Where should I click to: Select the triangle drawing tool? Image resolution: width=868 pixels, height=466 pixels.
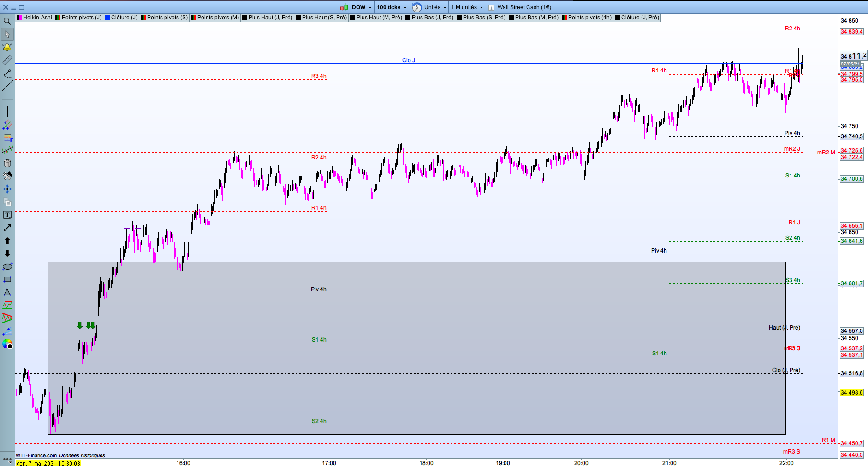[7, 292]
